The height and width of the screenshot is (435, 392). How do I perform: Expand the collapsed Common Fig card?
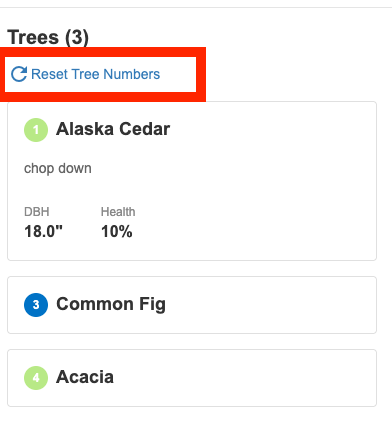[192, 305]
